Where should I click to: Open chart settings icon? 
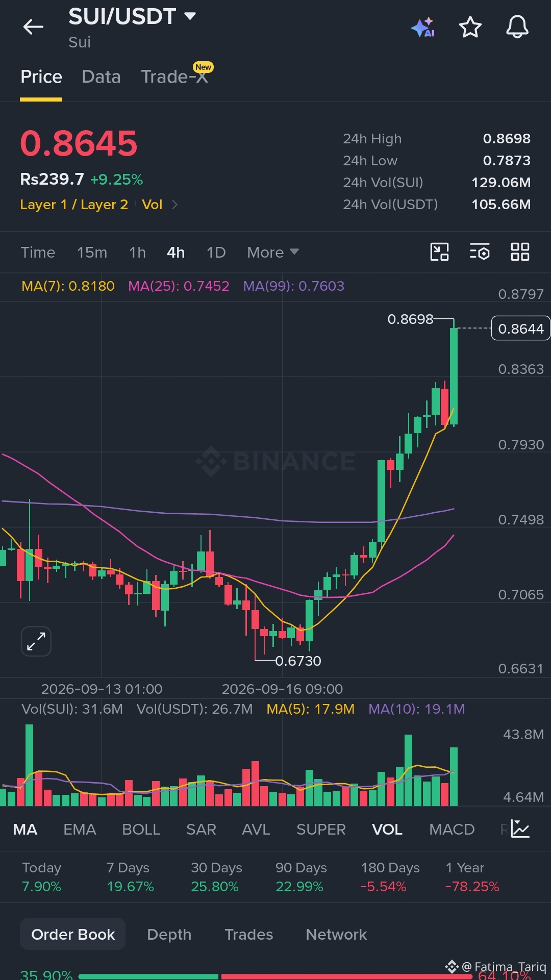tap(480, 252)
